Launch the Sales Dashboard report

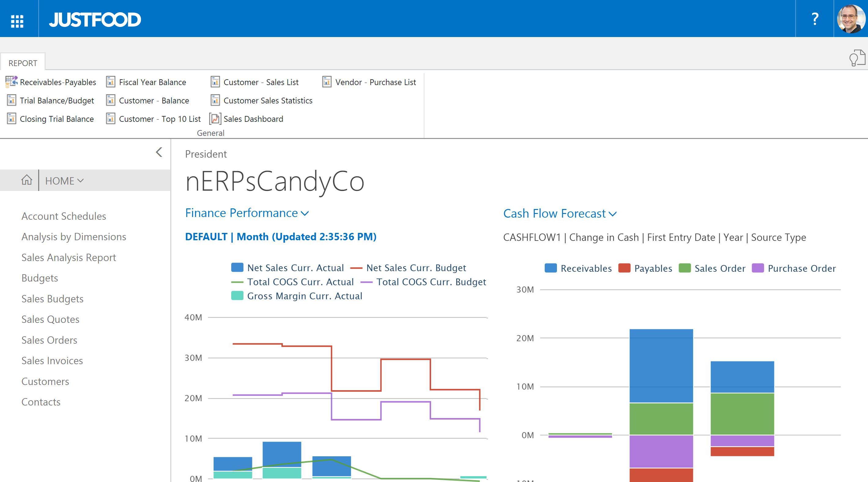point(253,119)
